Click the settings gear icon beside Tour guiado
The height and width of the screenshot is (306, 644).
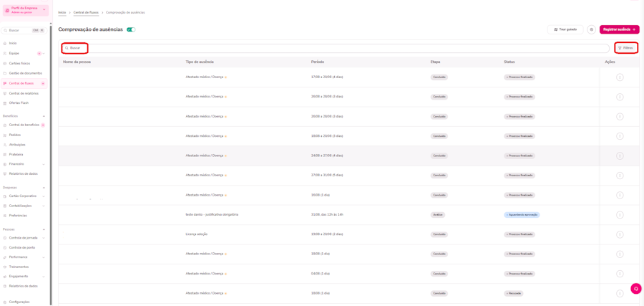coord(592,29)
